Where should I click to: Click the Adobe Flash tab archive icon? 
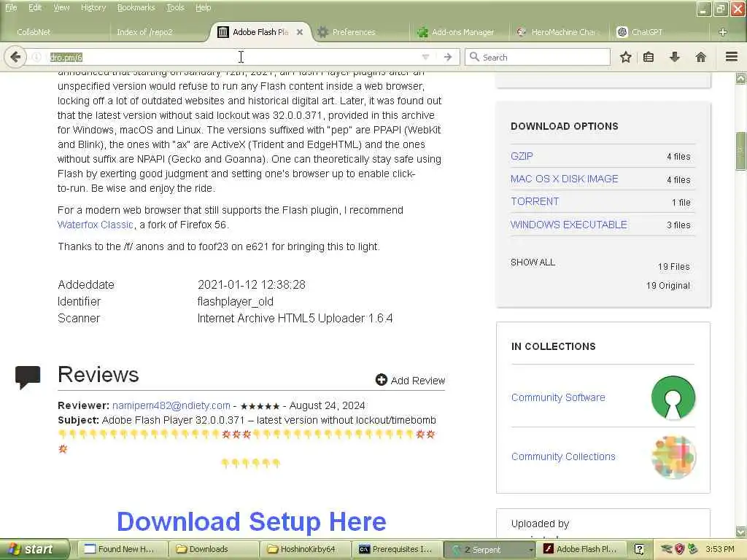(x=222, y=32)
